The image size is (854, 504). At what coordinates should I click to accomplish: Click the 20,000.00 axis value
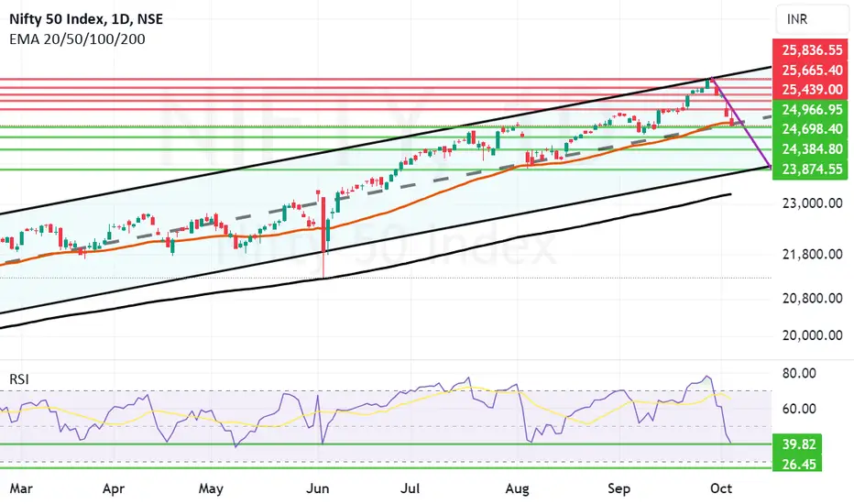click(x=812, y=335)
